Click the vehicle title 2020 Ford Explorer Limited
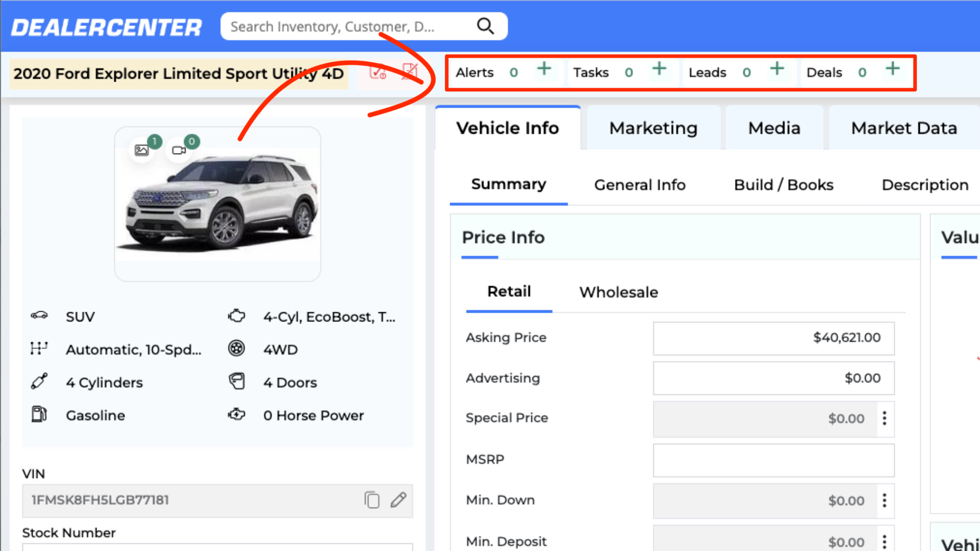Screen dimensions: 980x551 pos(179,74)
